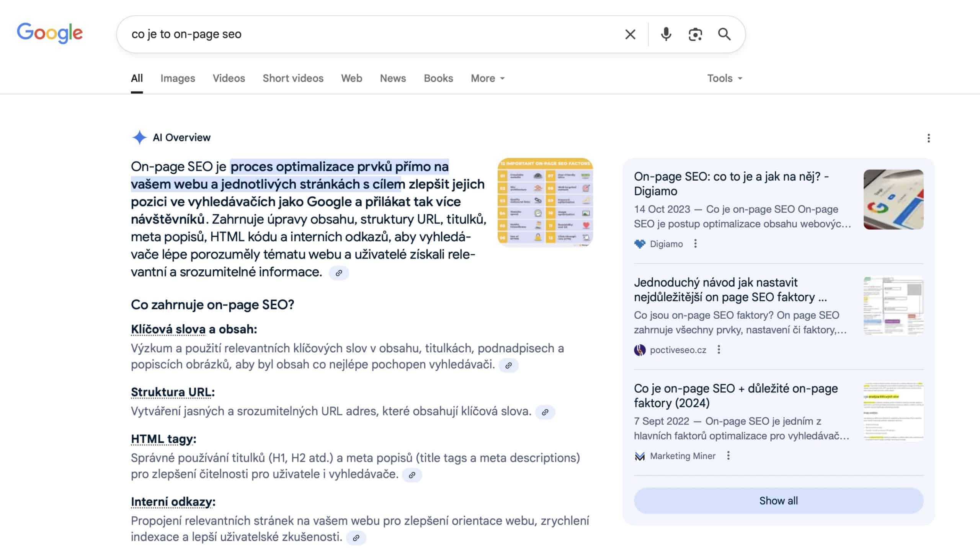Open three-dot menu next to poctiveseo.cz
This screenshot has width=980, height=557.
click(719, 350)
